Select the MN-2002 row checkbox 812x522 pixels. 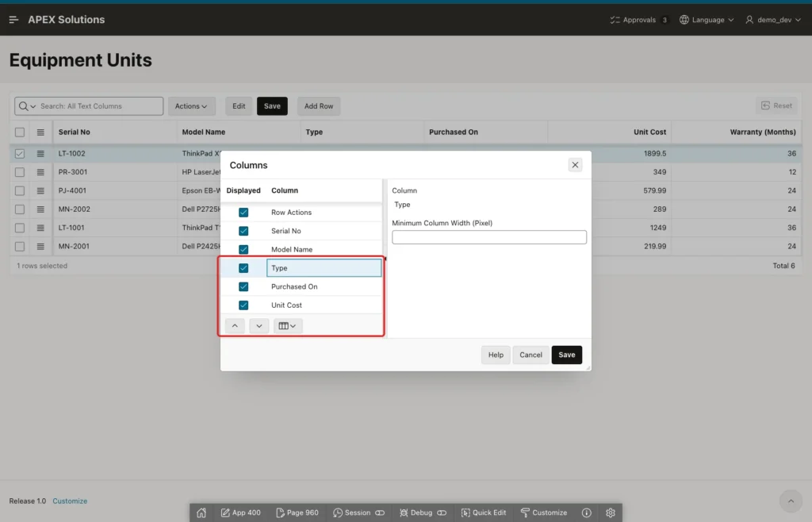20,209
